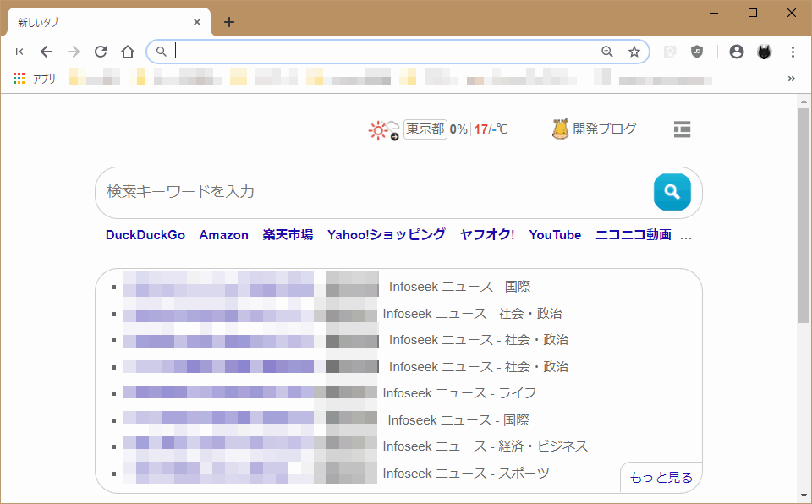Open the page layout menu icon

tap(682, 129)
